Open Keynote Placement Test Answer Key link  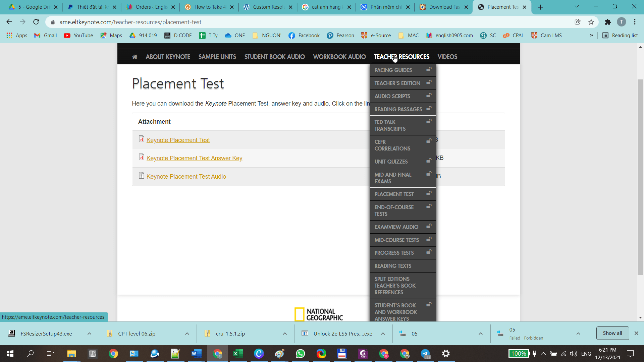tap(194, 158)
